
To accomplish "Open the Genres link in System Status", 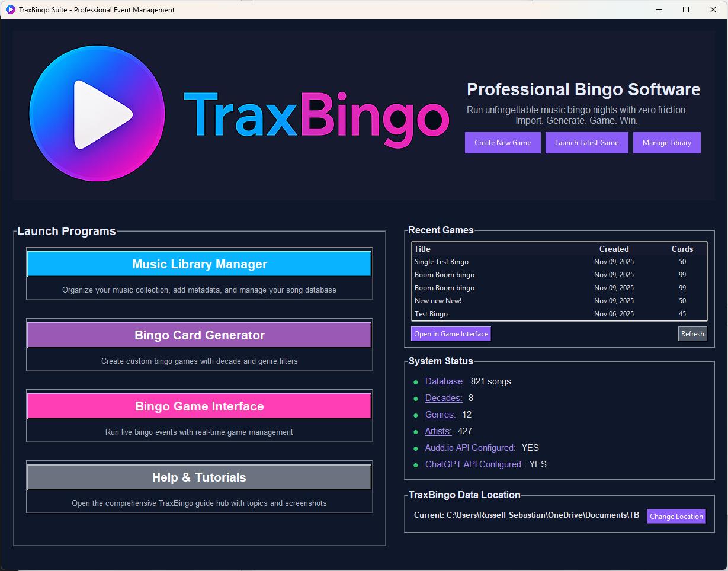I will coord(440,415).
